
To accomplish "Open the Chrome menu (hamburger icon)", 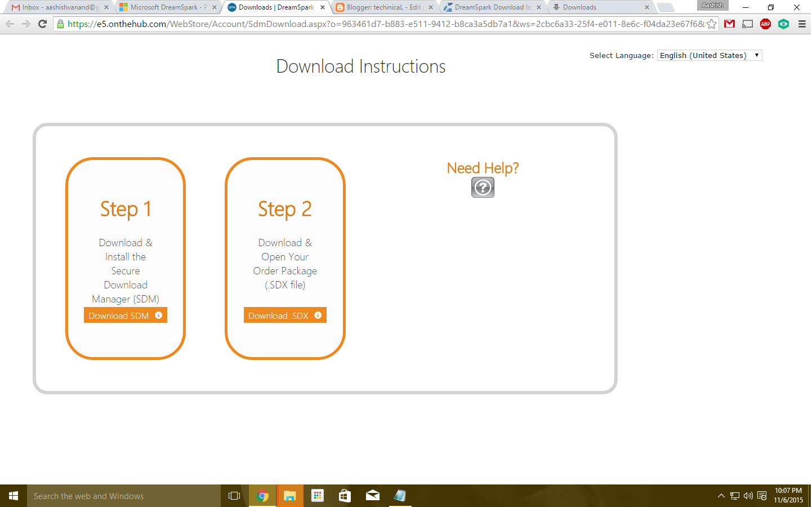I will point(801,24).
